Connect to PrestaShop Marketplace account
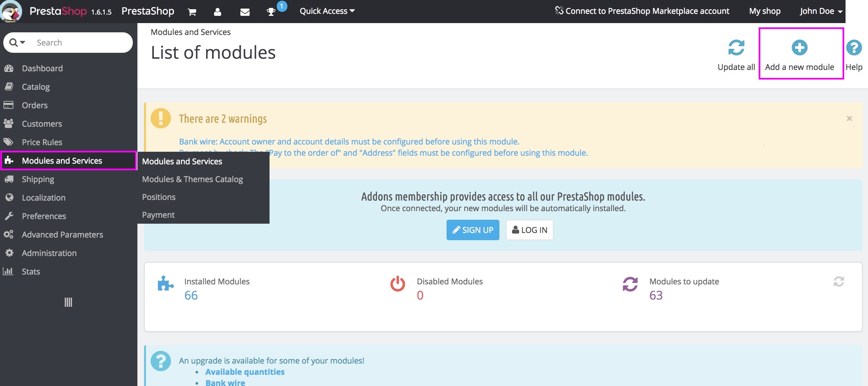 click(642, 11)
